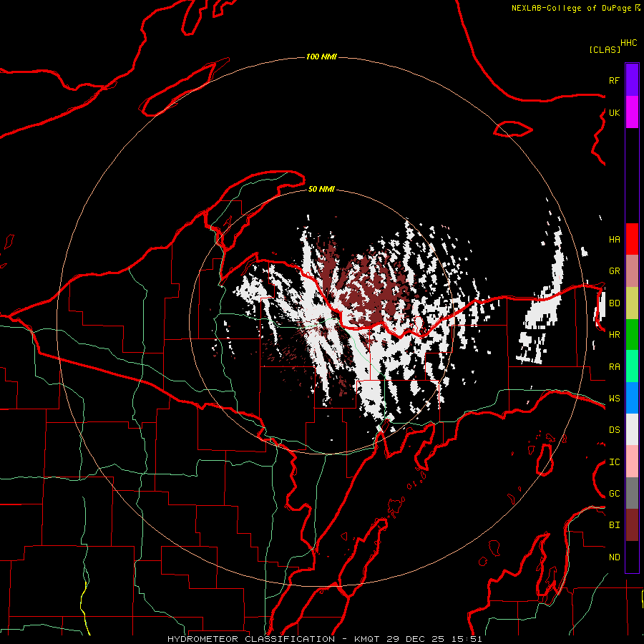Image resolution: width=644 pixels, height=644 pixels.
Task: Click the IC pink legend swatch
Action: [632, 462]
